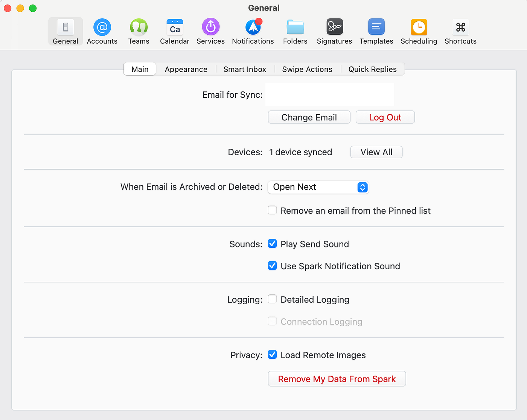Click the Email for Sync input field
The width and height of the screenshot is (527, 420).
click(x=329, y=94)
